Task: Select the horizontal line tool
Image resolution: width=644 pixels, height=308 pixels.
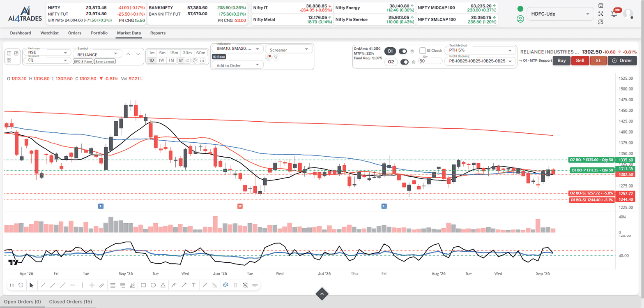Action: pyautogui.click(x=73, y=285)
